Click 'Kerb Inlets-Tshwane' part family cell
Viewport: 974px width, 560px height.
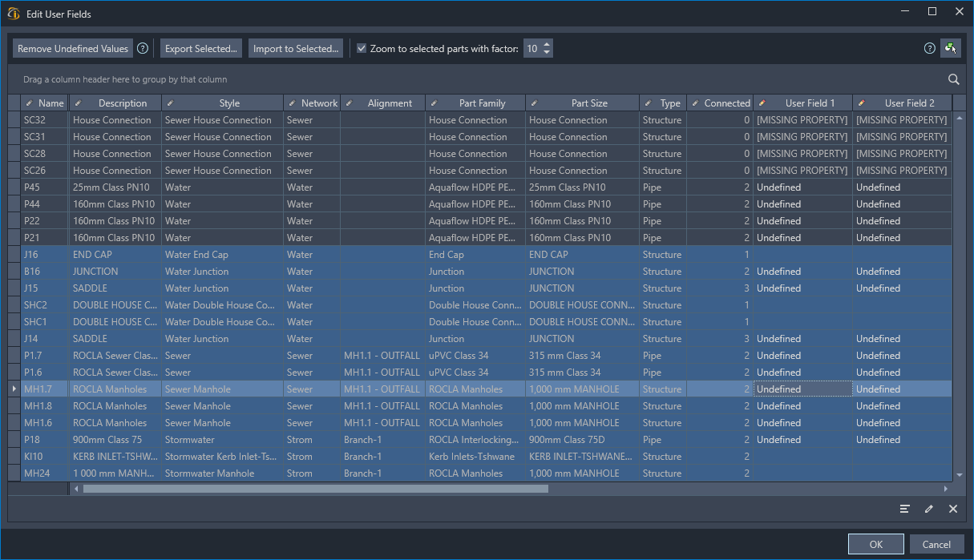(x=475, y=457)
